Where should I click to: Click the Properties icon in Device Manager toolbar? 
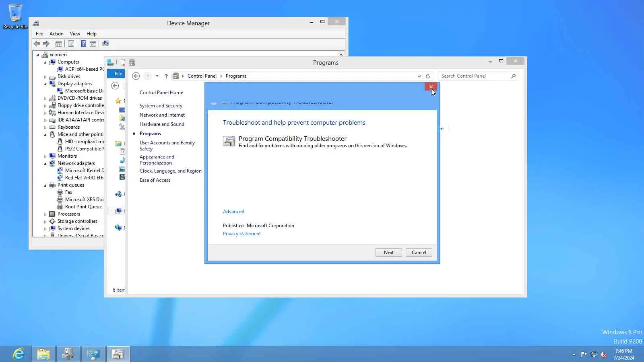coord(71,43)
